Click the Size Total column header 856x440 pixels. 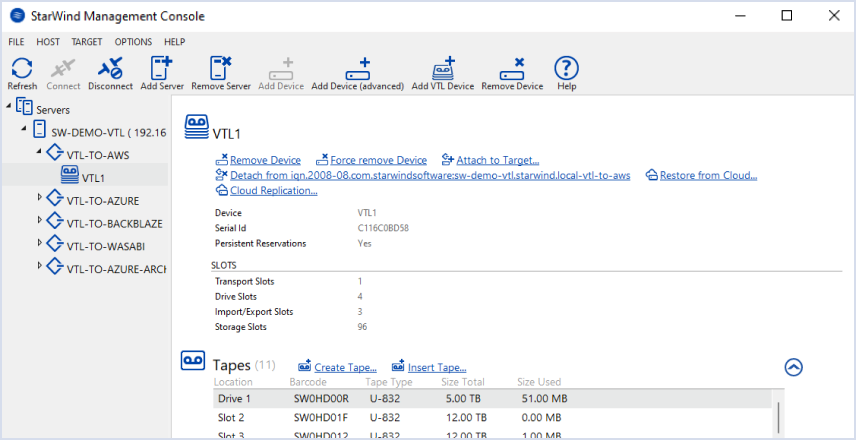click(463, 382)
